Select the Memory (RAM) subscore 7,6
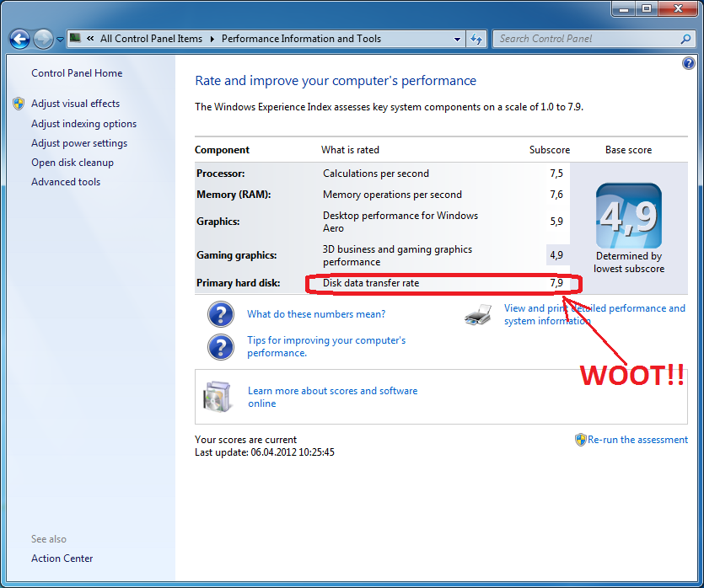 [556, 195]
